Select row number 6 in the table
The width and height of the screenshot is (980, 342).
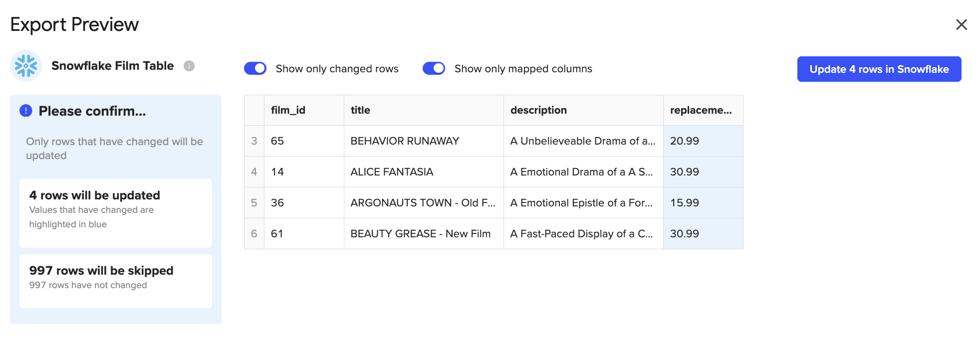[x=254, y=234]
